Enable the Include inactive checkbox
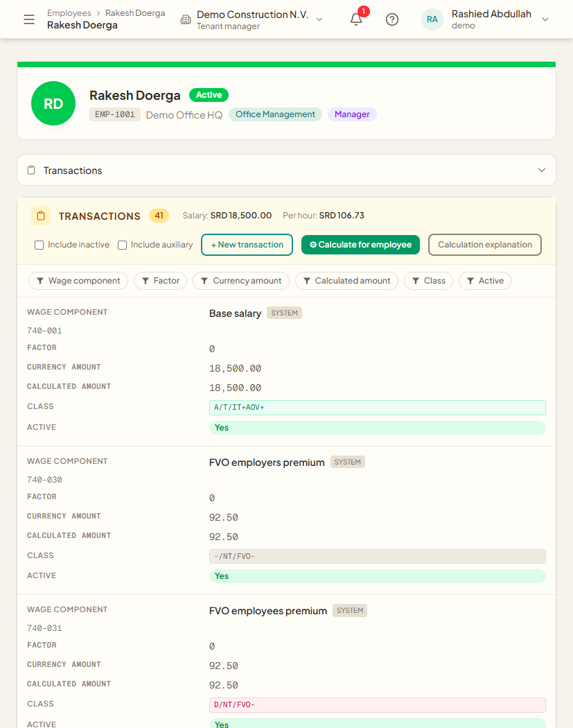The image size is (573, 728). click(x=39, y=245)
